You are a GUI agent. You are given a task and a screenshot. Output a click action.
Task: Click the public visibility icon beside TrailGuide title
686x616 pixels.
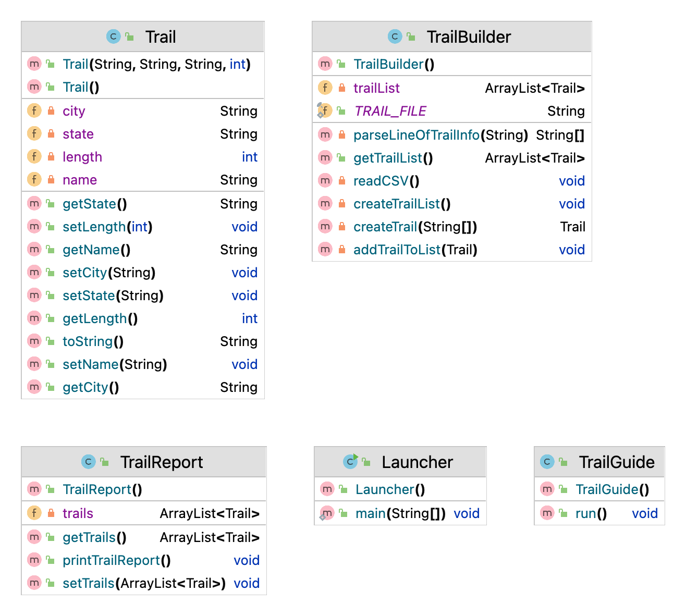coord(563,462)
